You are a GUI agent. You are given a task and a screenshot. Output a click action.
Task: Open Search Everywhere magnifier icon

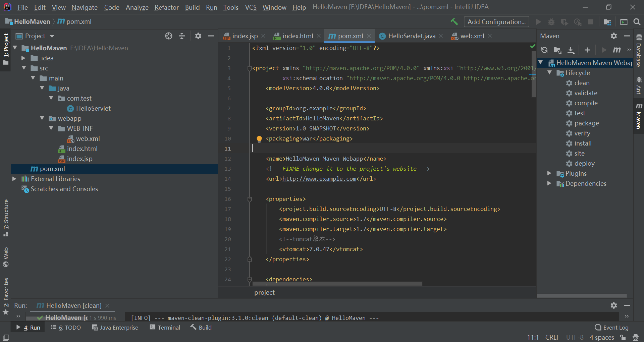point(637,21)
